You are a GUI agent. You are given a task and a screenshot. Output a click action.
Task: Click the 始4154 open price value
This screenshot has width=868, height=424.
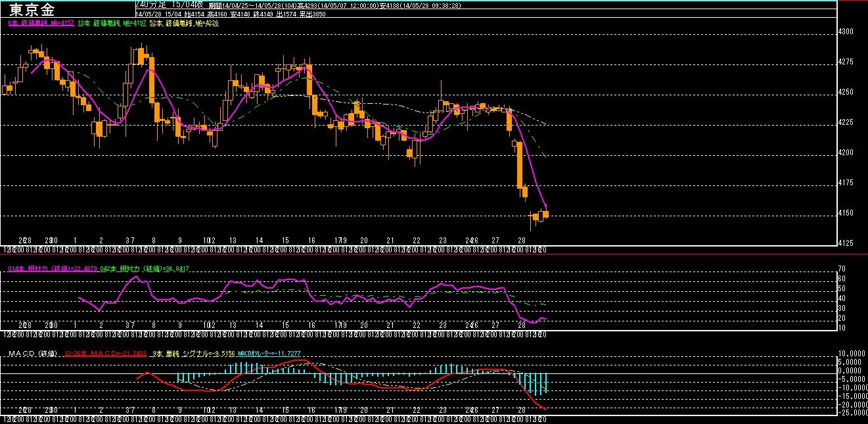click(x=194, y=14)
